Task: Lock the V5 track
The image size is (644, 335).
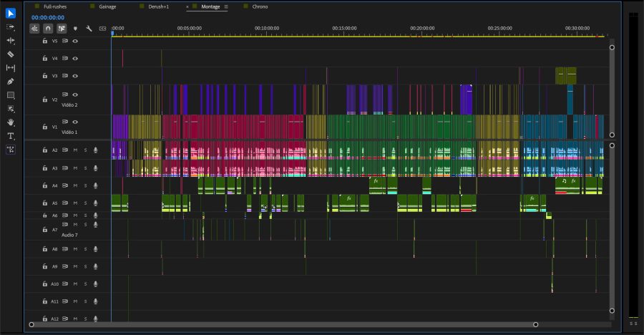Action: [45, 41]
